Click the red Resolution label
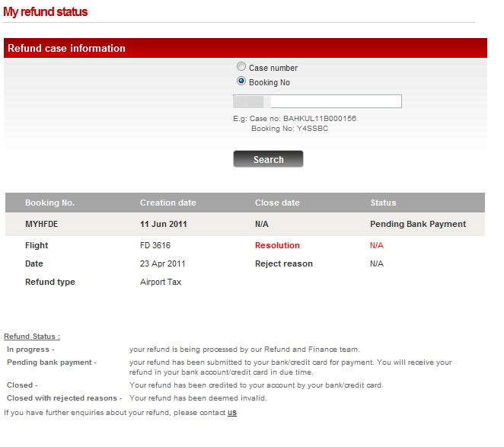This screenshot has height=447, width=504. click(x=277, y=245)
